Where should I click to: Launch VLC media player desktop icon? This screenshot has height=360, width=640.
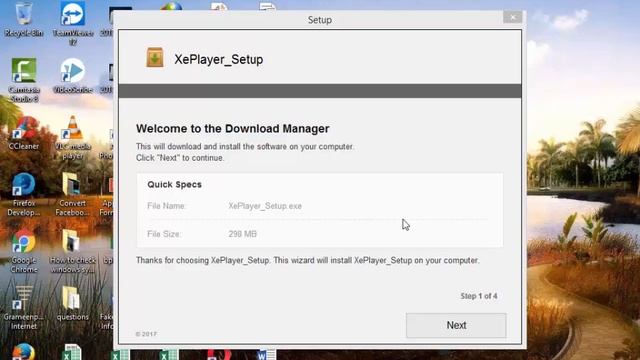(73, 138)
